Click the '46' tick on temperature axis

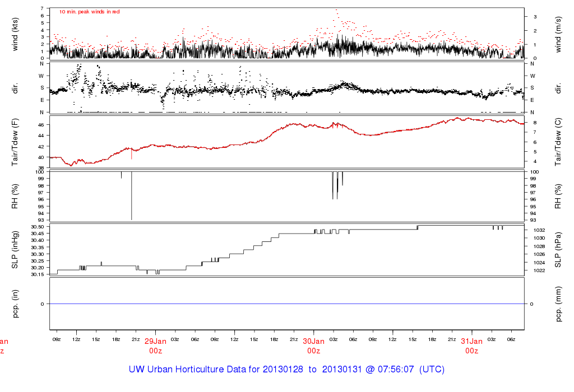(x=41, y=125)
